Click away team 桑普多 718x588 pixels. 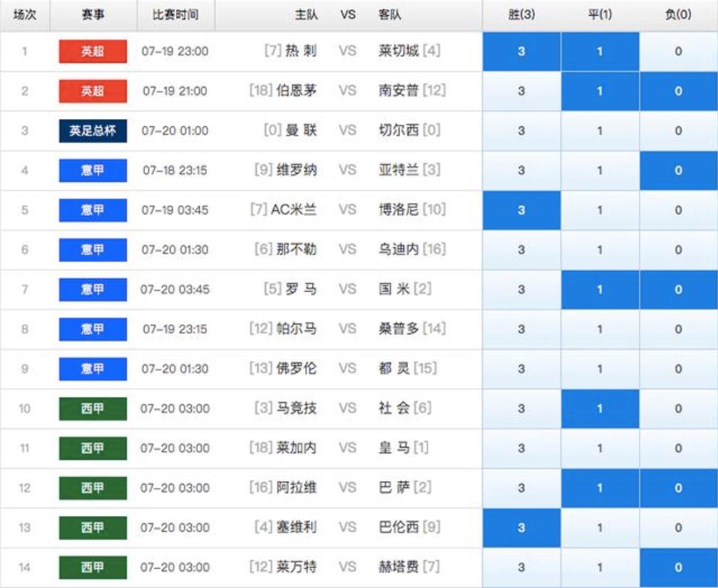pos(399,329)
